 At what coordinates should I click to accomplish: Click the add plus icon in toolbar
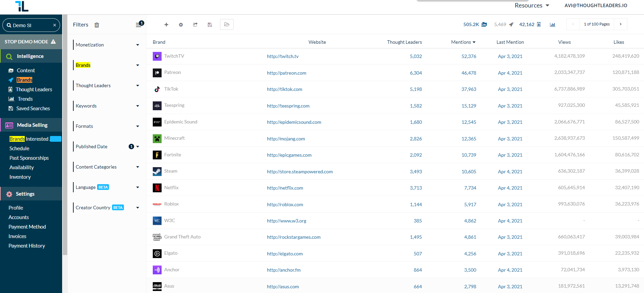click(x=166, y=24)
